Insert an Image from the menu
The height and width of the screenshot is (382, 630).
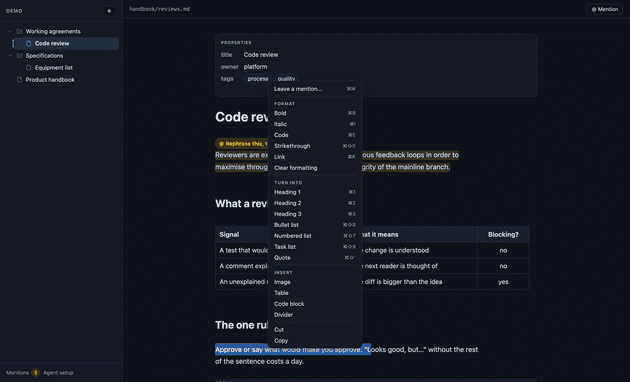coord(315,282)
